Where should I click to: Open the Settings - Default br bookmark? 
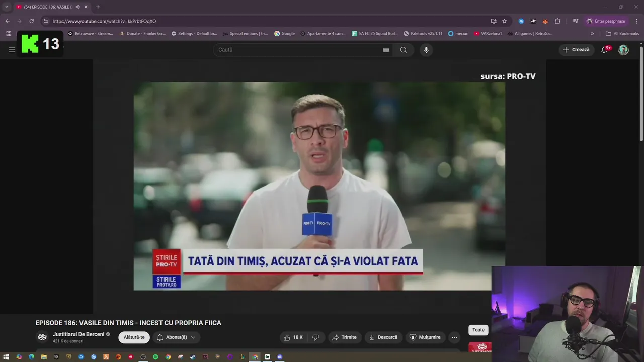(x=194, y=34)
